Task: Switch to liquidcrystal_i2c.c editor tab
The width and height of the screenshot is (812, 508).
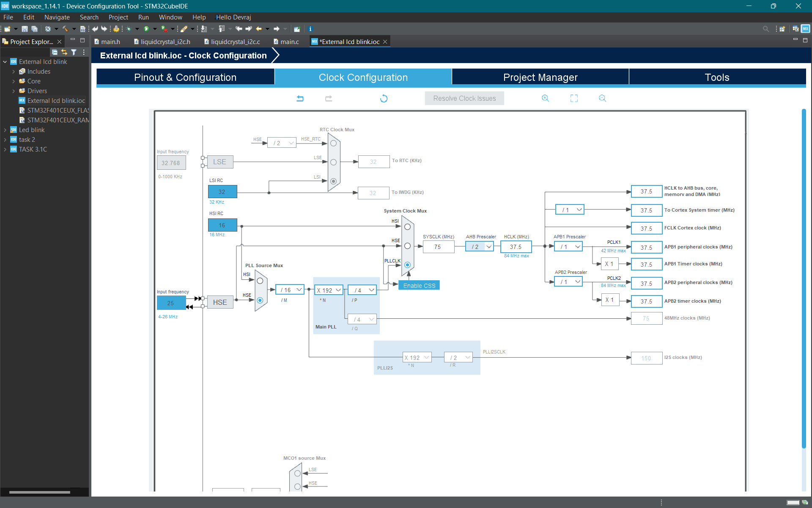Action: point(232,41)
